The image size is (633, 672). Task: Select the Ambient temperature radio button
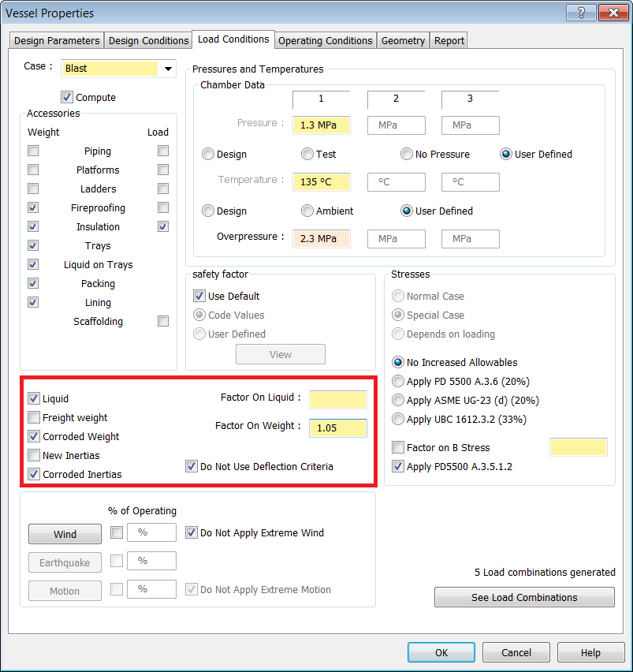coord(307,211)
